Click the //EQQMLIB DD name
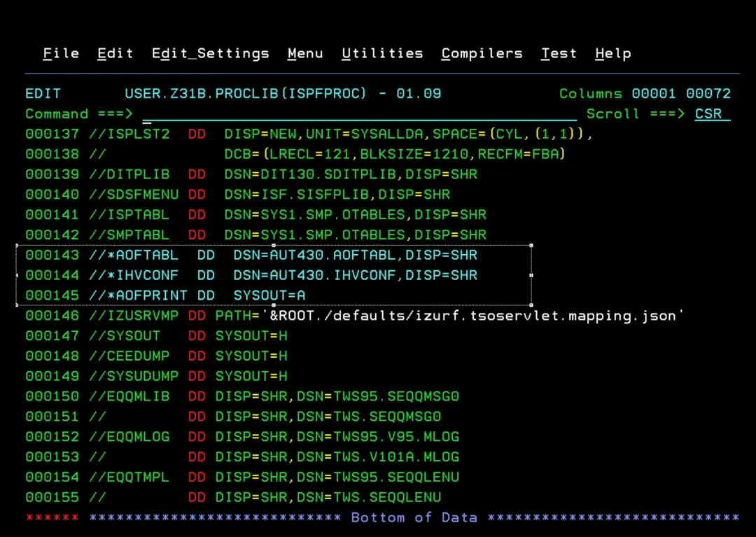Image resolution: width=756 pixels, height=537 pixels. click(129, 397)
